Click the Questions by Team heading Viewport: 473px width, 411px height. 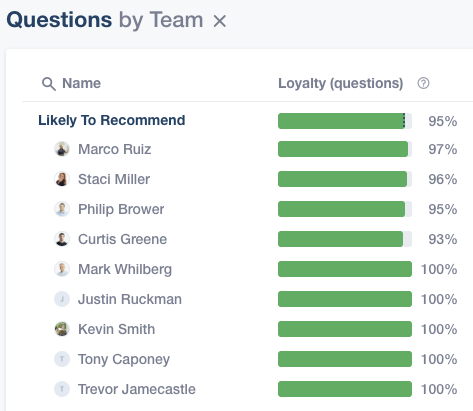pos(105,20)
